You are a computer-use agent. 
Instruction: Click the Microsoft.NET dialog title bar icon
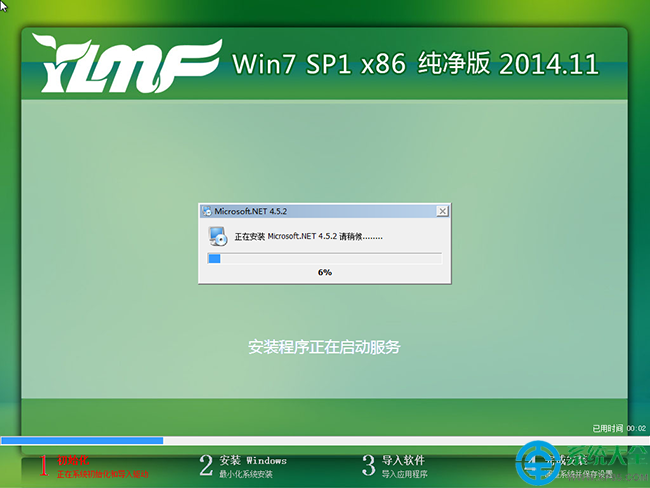click(x=207, y=212)
